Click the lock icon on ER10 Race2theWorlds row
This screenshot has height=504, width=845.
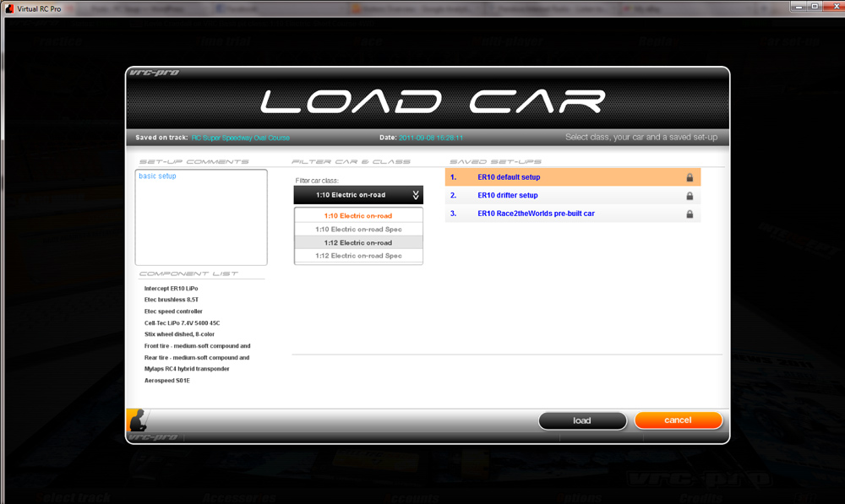tap(690, 214)
